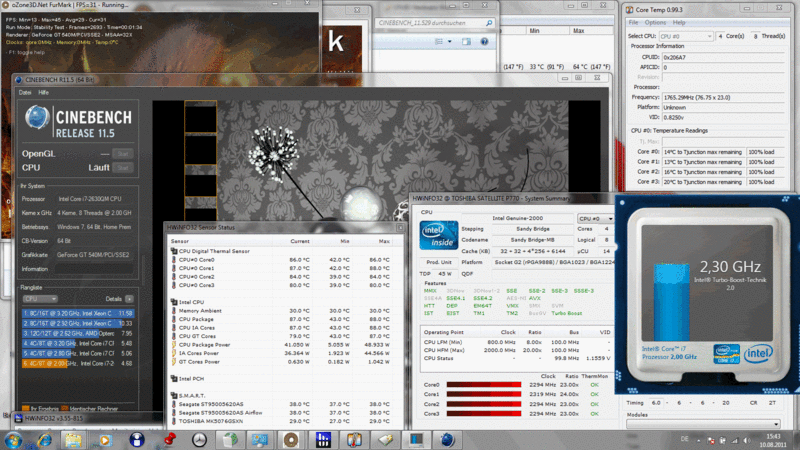The height and width of the screenshot is (450, 800).
Task: Open the Hilfe menu in Cinebench
Action: pos(44,92)
